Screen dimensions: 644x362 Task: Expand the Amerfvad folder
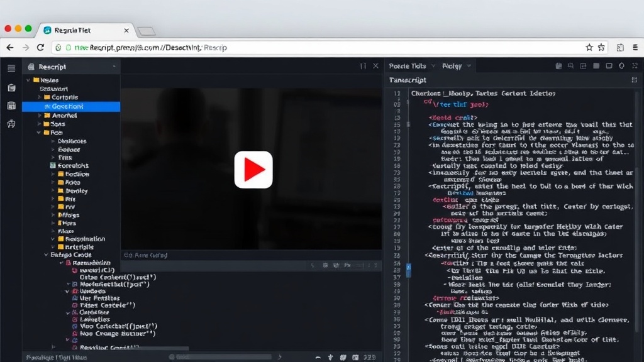pyautogui.click(x=40, y=116)
